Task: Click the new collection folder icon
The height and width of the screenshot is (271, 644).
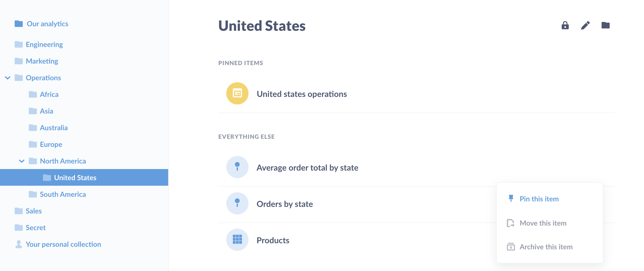Action: pos(605,25)
